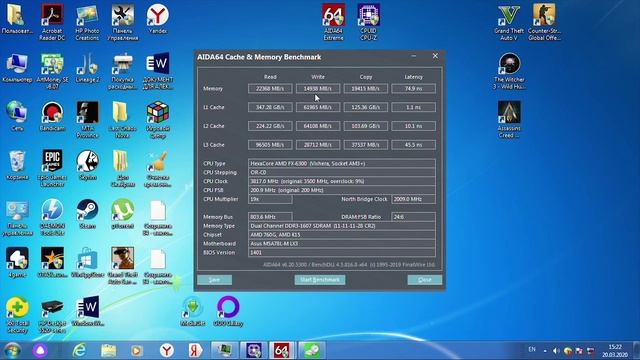Click the L2 Cache Write result field
This screenshot has height=360, width=640.
[318, 126]
